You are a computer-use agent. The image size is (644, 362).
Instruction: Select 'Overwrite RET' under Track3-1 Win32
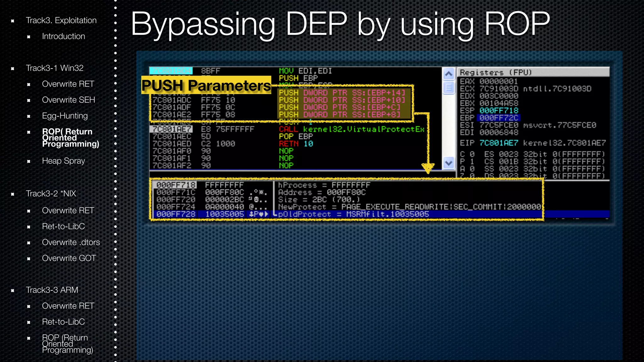tap(68, 84)
